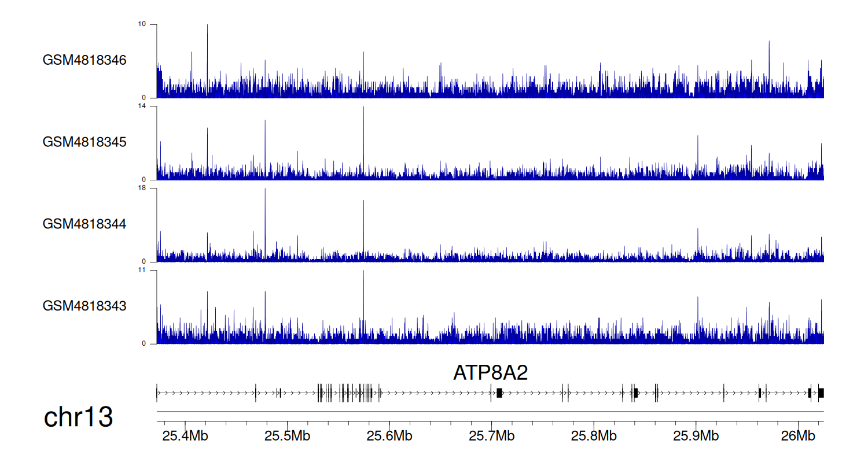The image size is (868, 451).
Task: Click the ATP8A2 gene name
Action: 490,374
